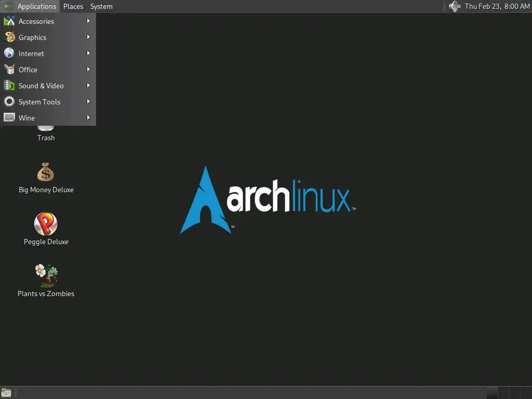Screen dimensions: 532x399
Task: Expand the Wine submenu arrow
Action: coord(88,118)
